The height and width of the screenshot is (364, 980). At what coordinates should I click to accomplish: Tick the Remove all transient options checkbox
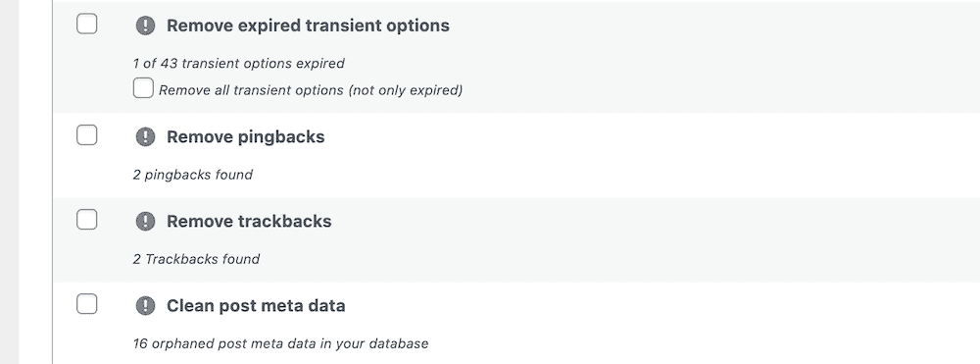point(143,88)
